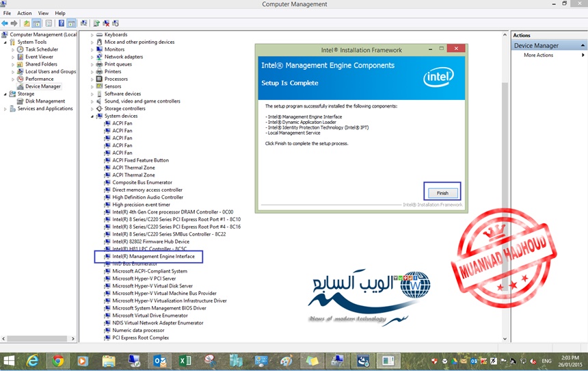This screenshot has height=371, width=588.
Task: Open Excel from the taskbar
Action: [x=185, y=361]
